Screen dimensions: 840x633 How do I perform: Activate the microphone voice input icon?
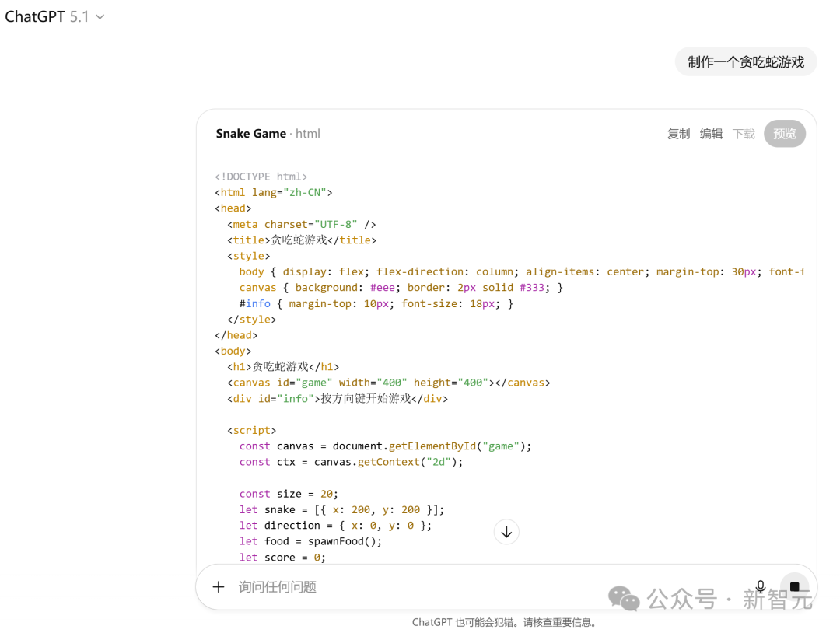pyautogui.click(x=761, y=587)
